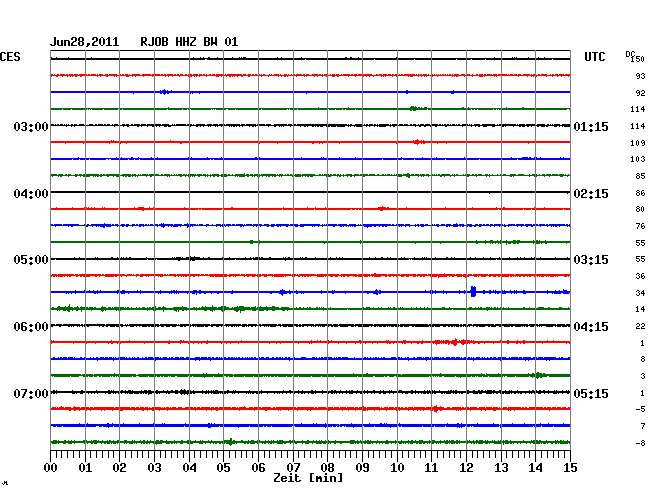The height and width of the screenshot is (494, 650).
Task: Click minute tick label 11
Action: pos(432,468)
